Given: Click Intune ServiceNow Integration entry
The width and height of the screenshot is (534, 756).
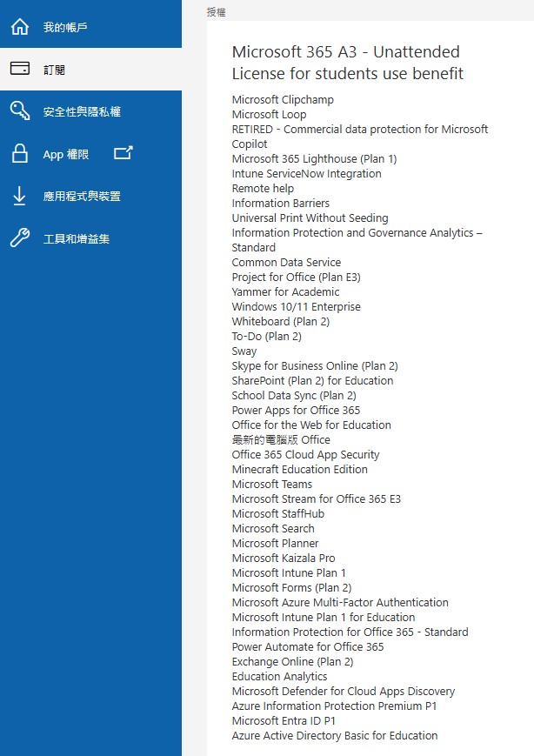Looking at the screenshot, I should pos(306,174).
